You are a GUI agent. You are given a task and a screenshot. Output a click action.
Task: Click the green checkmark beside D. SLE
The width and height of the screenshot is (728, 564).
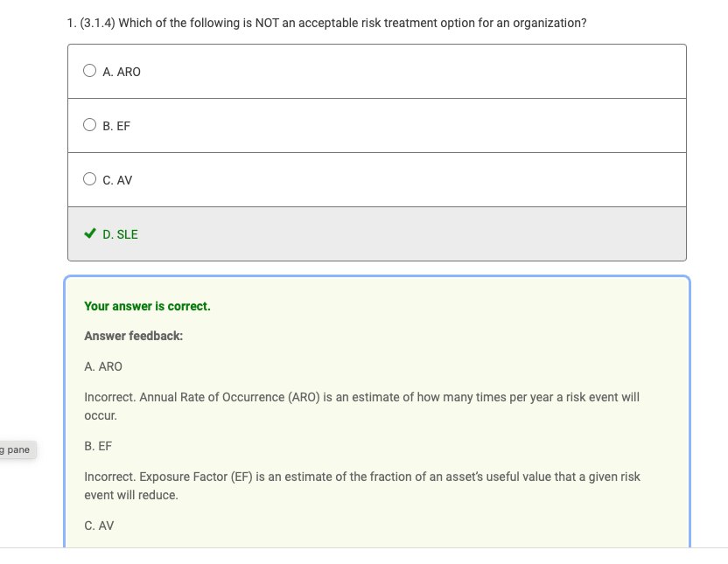coord(89,234)
